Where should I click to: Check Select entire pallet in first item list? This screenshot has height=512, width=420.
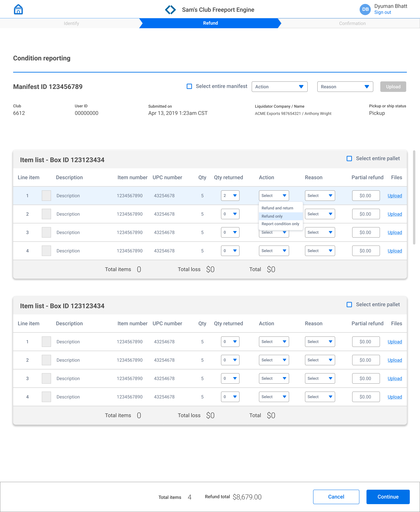tap(349, 159)
